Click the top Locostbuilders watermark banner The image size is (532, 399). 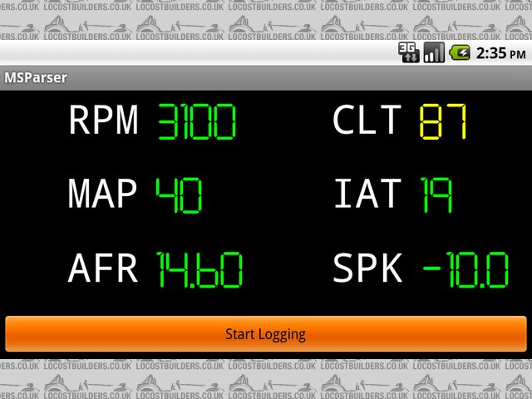coord(266,20)
